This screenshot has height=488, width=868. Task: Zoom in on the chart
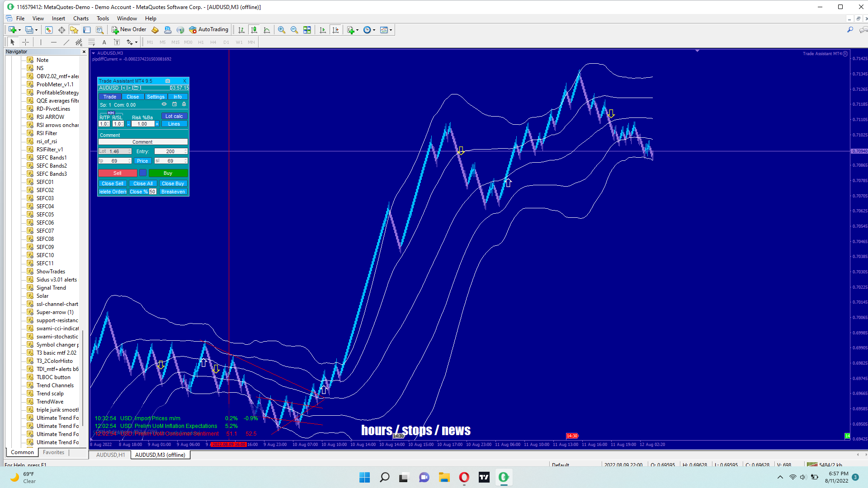[x=282, y=30]
